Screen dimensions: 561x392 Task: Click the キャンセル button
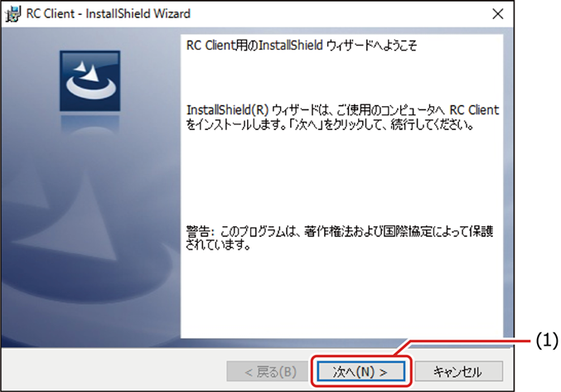(459, 371)
